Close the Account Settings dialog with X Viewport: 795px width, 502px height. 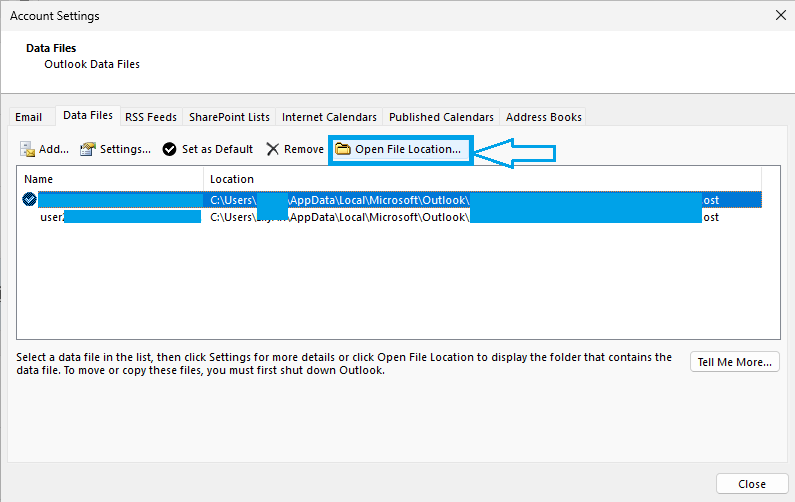pos(781,15)
